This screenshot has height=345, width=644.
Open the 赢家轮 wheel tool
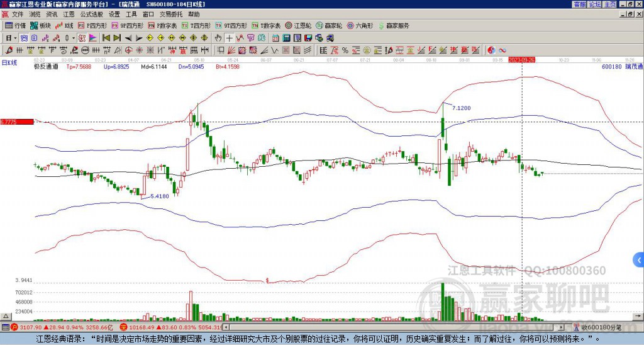pos(329,25)
